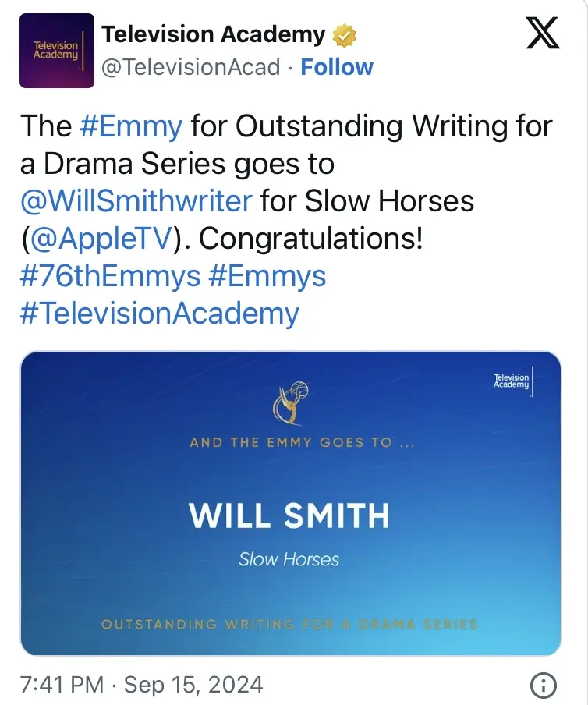588x705 pixels.
Task: Click the info icon beside the timestamp
Action: [x=543, y=686]
